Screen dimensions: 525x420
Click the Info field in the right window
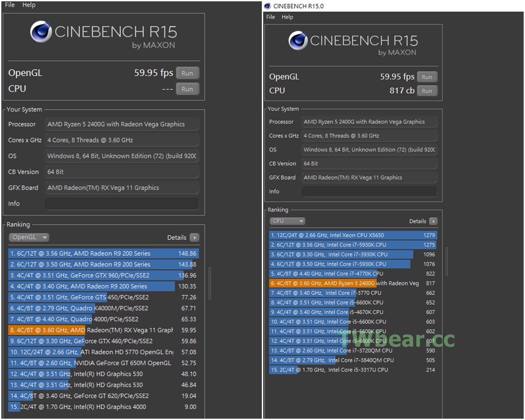(x=369, y=191)
